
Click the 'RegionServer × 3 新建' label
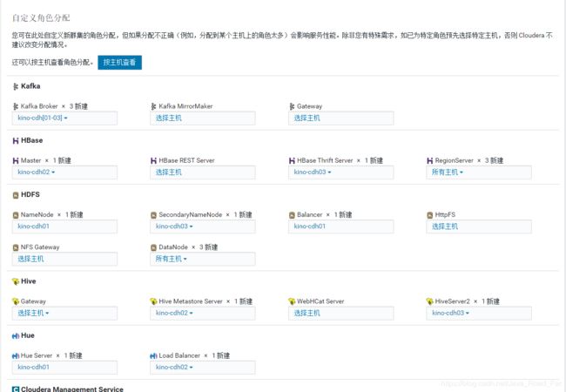(468, 160)
